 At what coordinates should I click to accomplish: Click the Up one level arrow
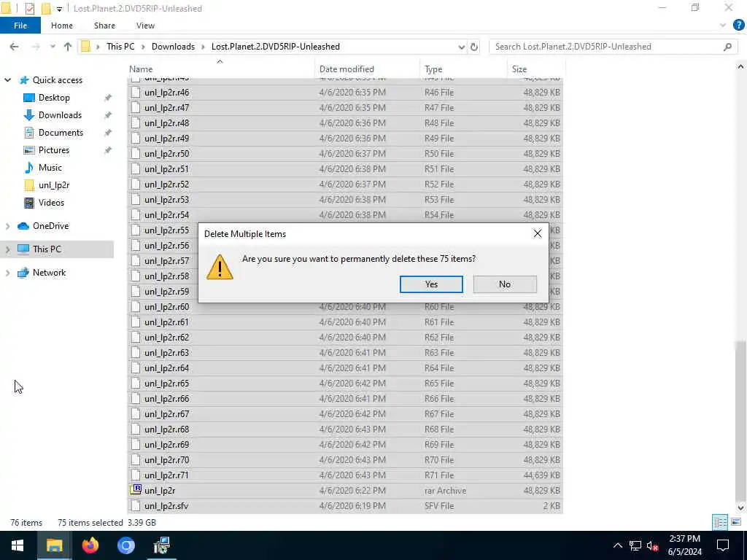point(68,47)
